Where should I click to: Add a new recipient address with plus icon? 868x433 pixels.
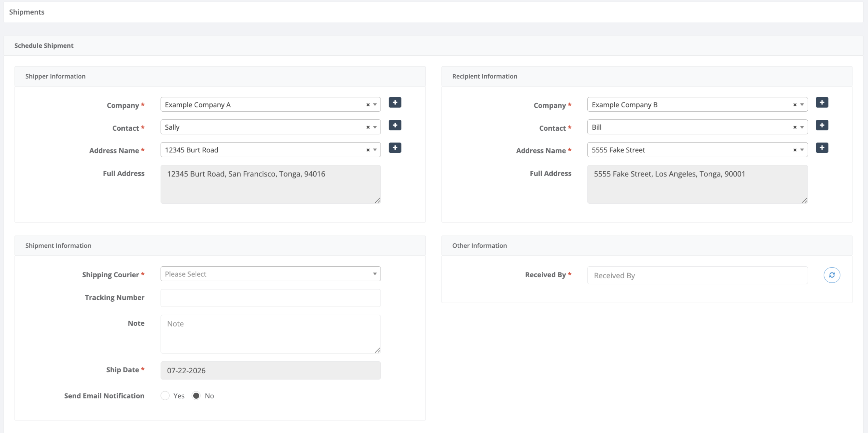click(x=822, y=148)
